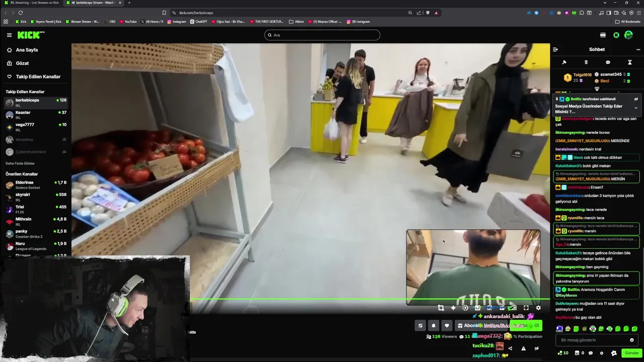Click the user avatar top right

coord(628,35)
